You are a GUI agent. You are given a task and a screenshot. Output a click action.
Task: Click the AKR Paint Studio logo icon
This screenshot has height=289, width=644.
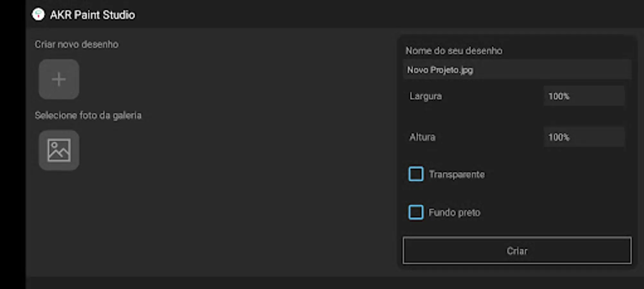click(x=38, y=14)
